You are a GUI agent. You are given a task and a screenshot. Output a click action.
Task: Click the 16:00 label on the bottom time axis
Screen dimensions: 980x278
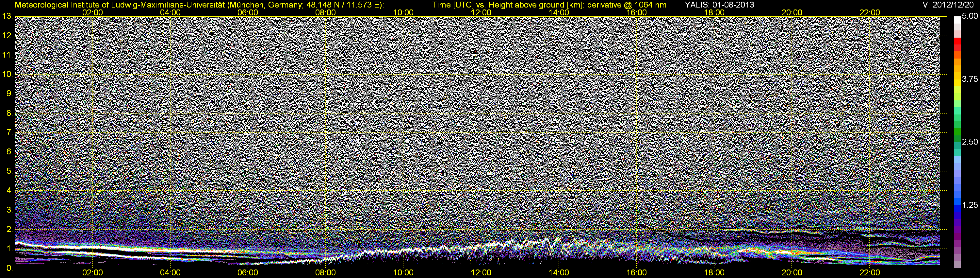tap(636, 273)
